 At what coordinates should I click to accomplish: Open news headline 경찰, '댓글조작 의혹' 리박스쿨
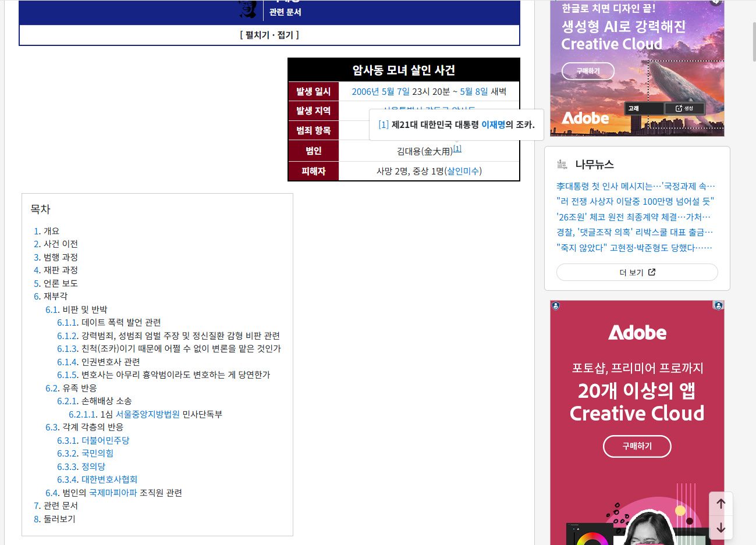[x=634, y=232]
